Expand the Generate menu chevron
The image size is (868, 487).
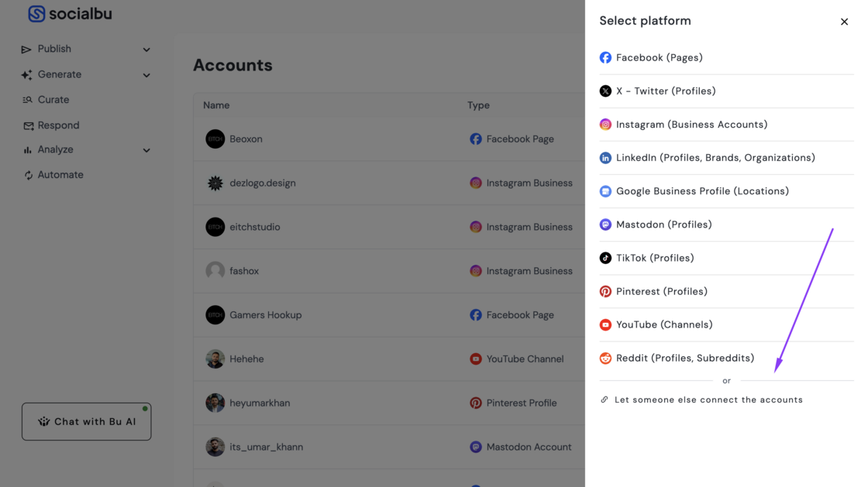pyautogui.click(x=146, y=75)
